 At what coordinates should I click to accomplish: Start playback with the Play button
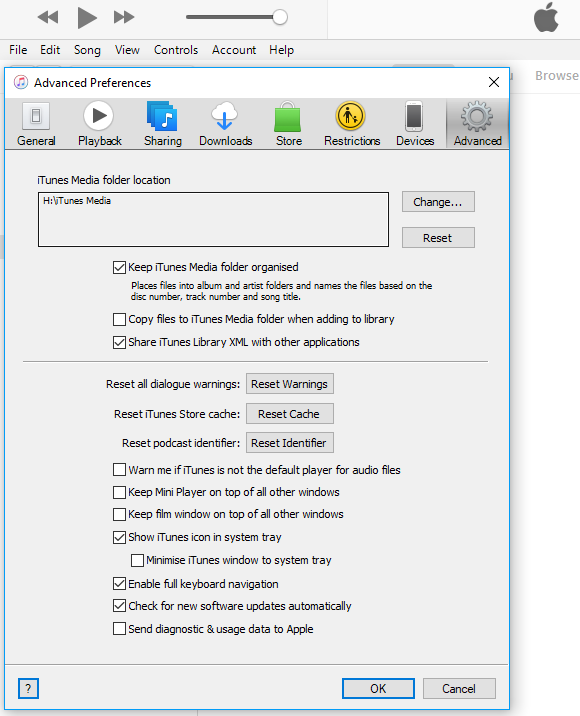[87, 18]
